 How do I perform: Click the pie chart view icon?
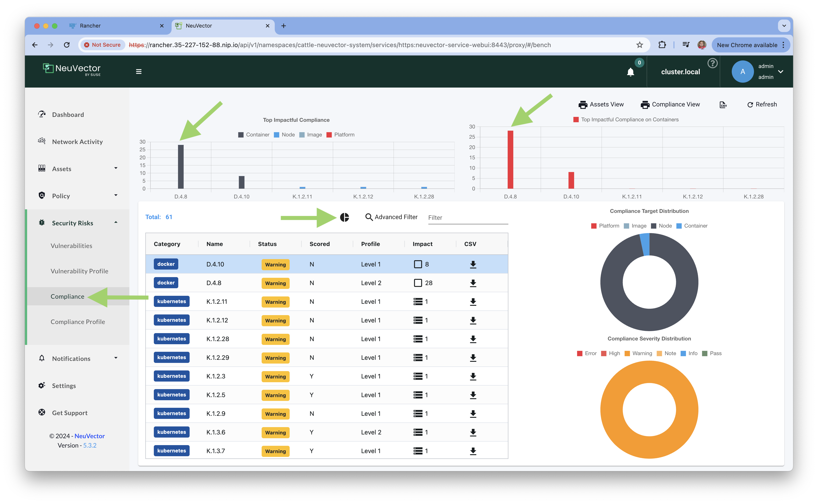(x=344, y=217)
